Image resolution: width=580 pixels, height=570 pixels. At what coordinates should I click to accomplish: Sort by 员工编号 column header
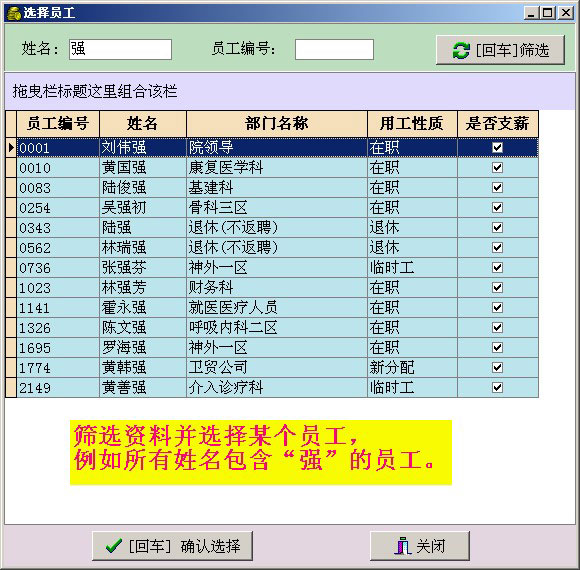pyautogui.click(x=58, y=124)
